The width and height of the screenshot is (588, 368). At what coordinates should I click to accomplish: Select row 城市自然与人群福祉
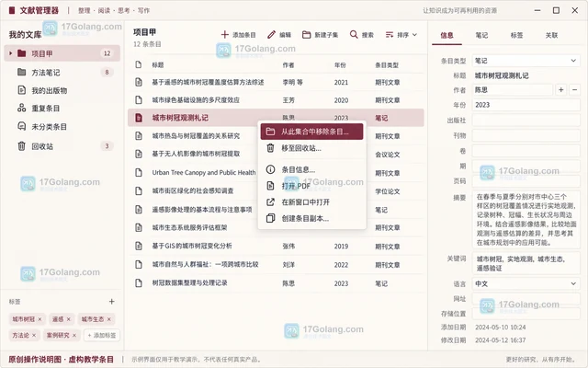point(276,264)
